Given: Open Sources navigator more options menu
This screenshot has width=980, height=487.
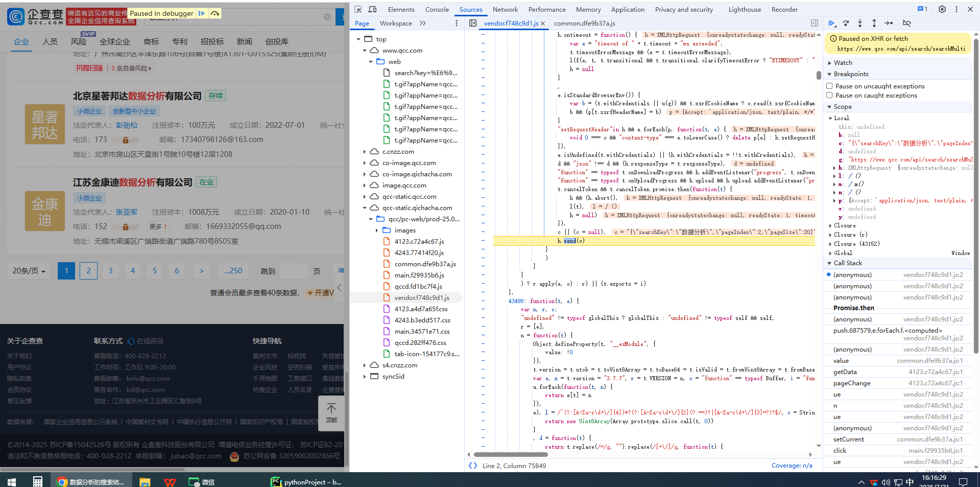Looking at the screenshot, I should point(457,23).
